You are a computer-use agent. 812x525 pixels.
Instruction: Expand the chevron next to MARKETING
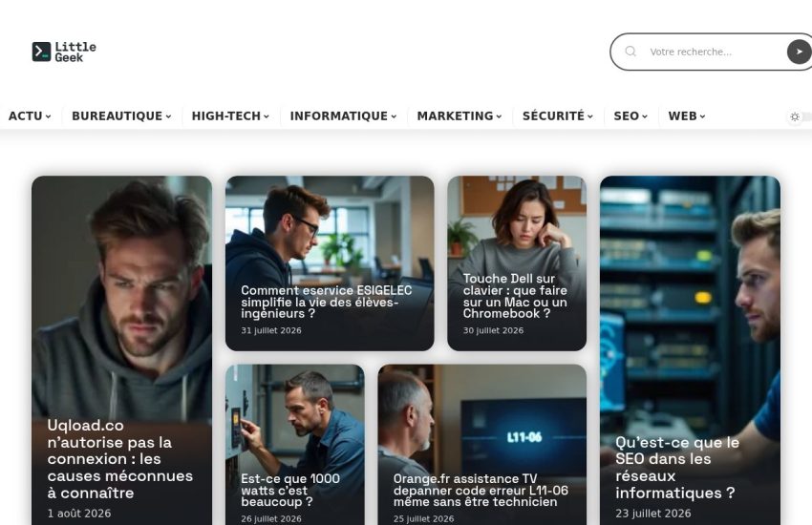499,116
